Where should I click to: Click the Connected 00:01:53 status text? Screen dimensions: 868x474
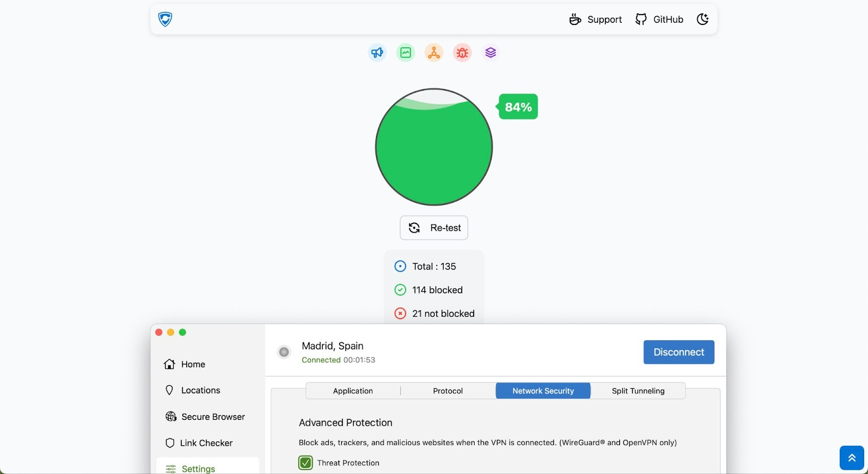[339, 360]
